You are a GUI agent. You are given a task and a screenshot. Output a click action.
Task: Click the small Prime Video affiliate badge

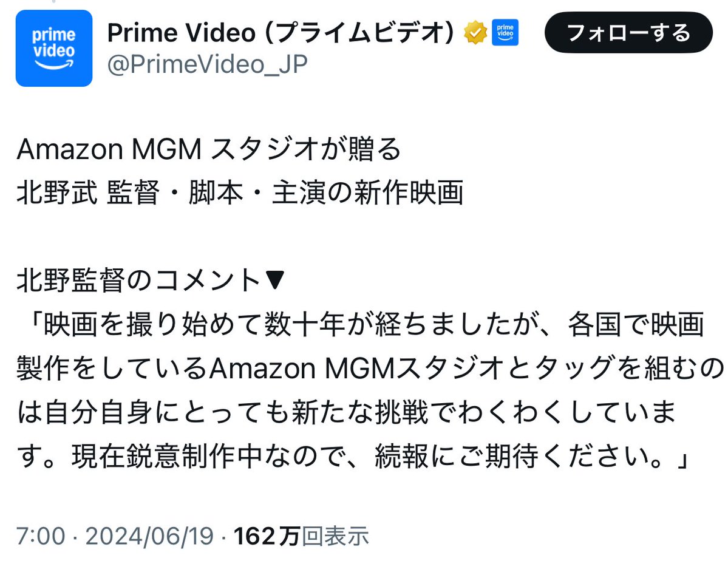pos(505,33)
